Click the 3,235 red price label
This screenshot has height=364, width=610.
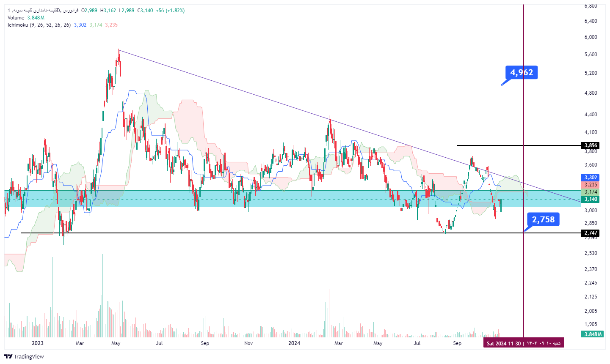(x=591, y=185)
